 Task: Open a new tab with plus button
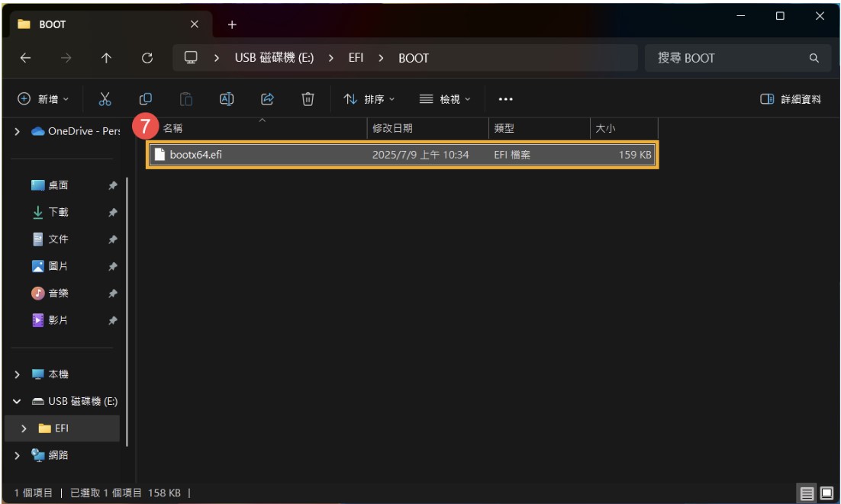pyautogui.click(x=232, y=24)
